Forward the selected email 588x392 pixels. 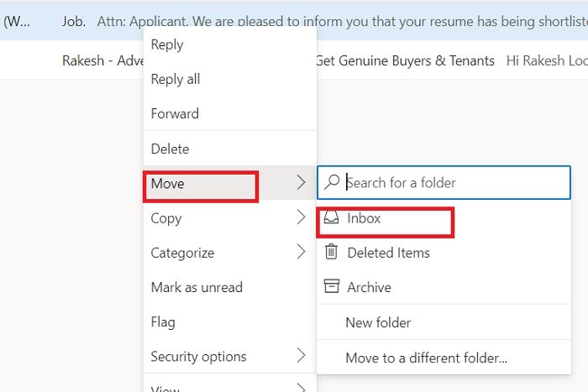click(x=175, y=113)
